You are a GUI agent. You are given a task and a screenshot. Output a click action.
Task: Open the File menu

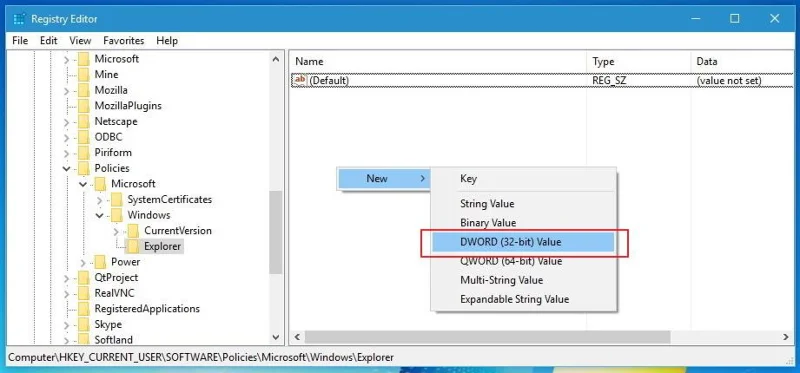tap(20, 40)
